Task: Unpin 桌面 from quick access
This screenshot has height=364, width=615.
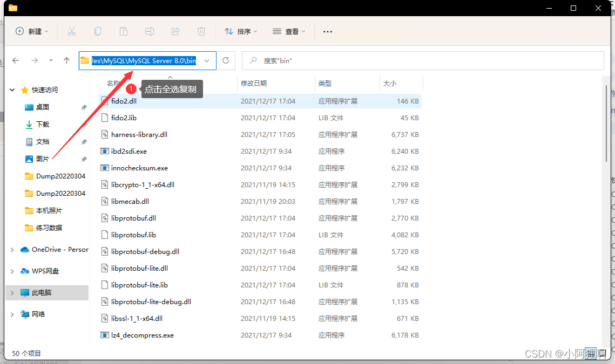Action: [x=84, y=107]
